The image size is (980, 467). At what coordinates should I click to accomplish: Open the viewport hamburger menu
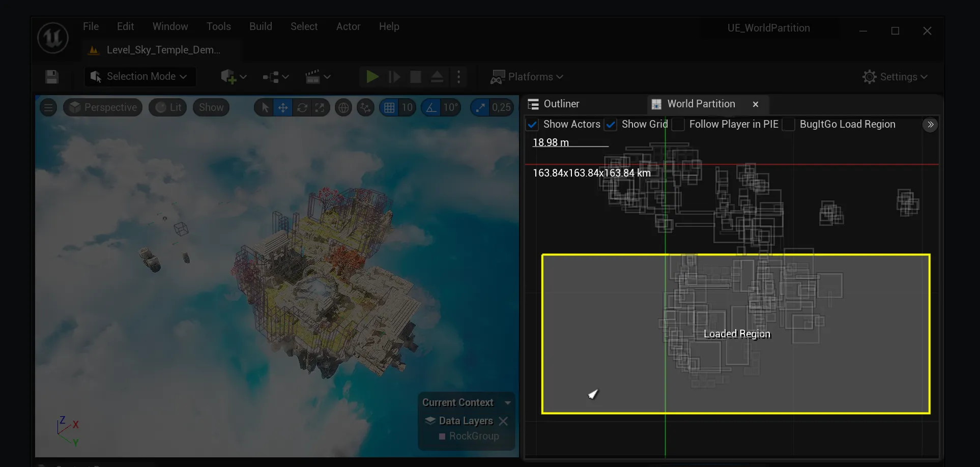coord(48,107)
